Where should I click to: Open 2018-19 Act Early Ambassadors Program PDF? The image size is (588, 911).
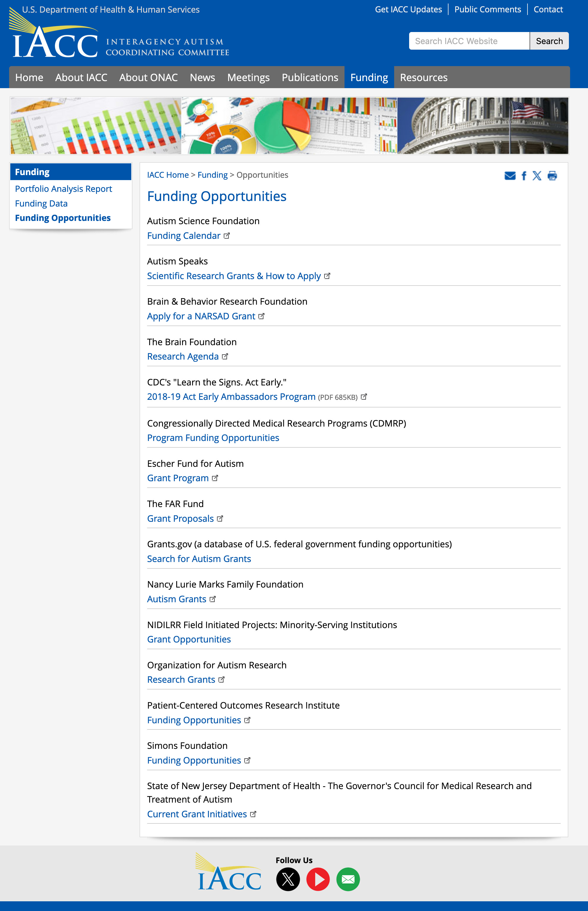point(231,397)
